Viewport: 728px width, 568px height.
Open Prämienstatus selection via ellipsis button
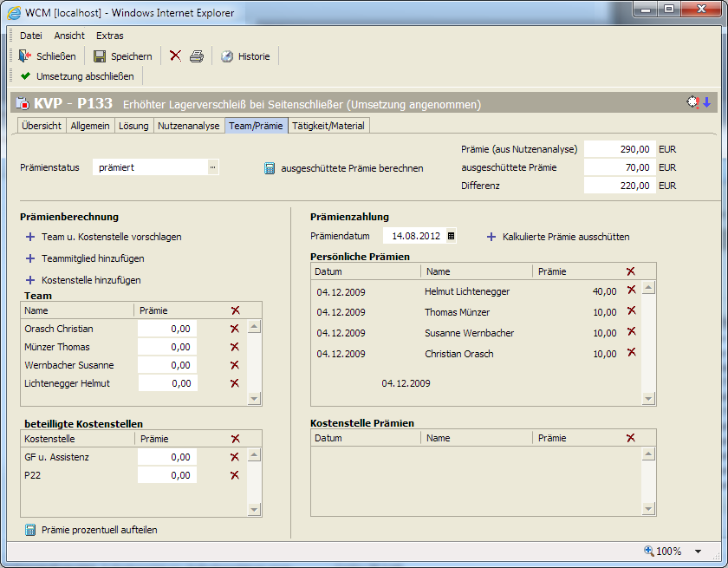pyautogui.click(x=213, y=167)
